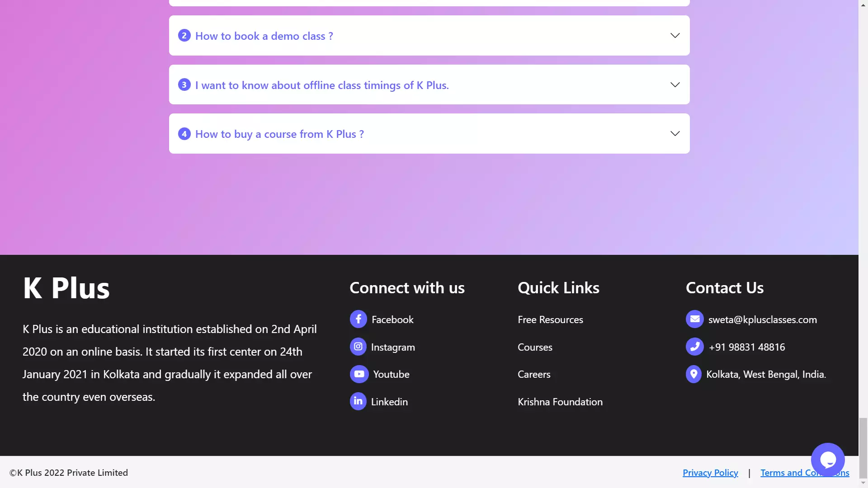Open the offline class timings FAQ text
The width and height of the screenshot is (868, 488).
tap(322, 85)
